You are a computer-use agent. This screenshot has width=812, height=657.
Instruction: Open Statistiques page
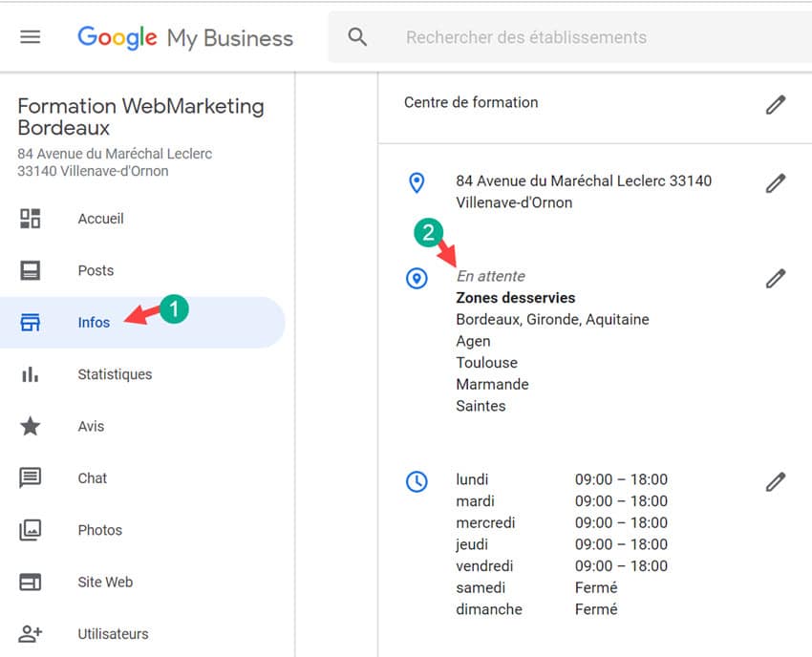coord(115,374)
